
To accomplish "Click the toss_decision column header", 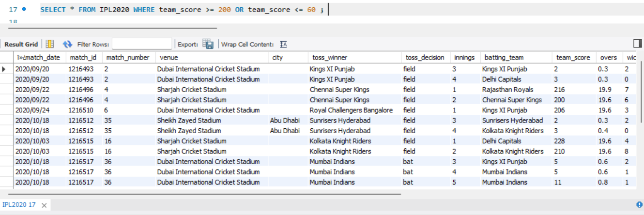I will (425, 57).
